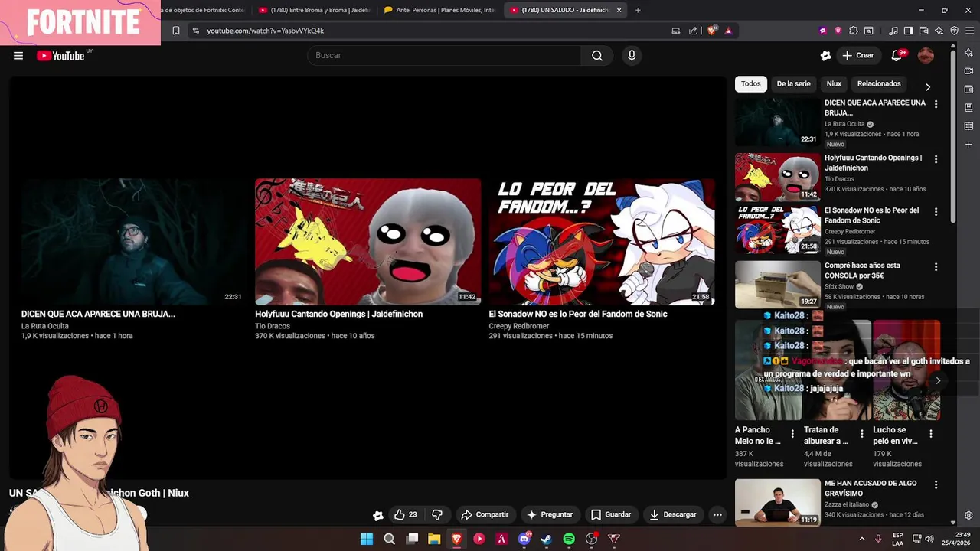This screenshot has width=980, height=551.
Task: Open sidebar video 'ME HAN ACUSADO DE ALGO GRAVÍSIMO'
Action: (777, 502)
